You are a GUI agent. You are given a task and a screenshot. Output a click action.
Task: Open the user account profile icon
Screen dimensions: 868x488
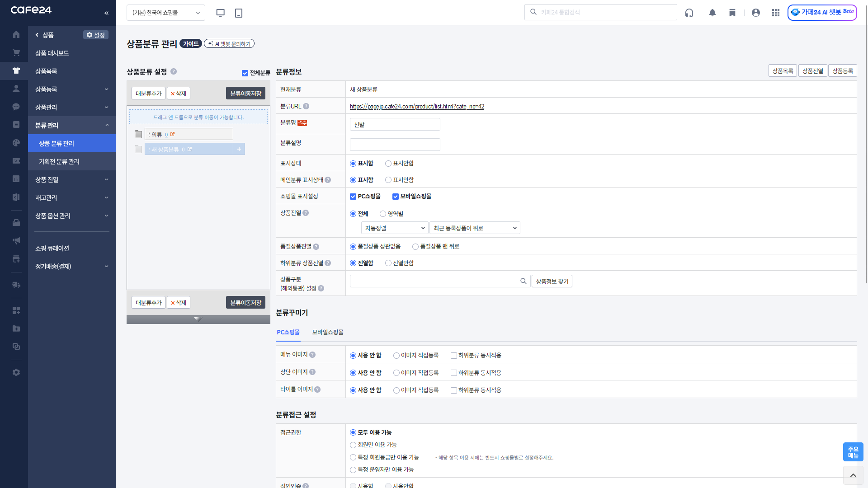755,13
